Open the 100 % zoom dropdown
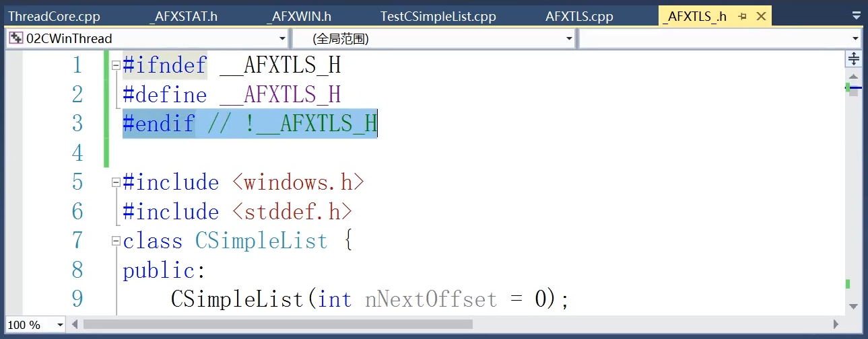Screen dimensions: 868x339 tap(60, 325)
